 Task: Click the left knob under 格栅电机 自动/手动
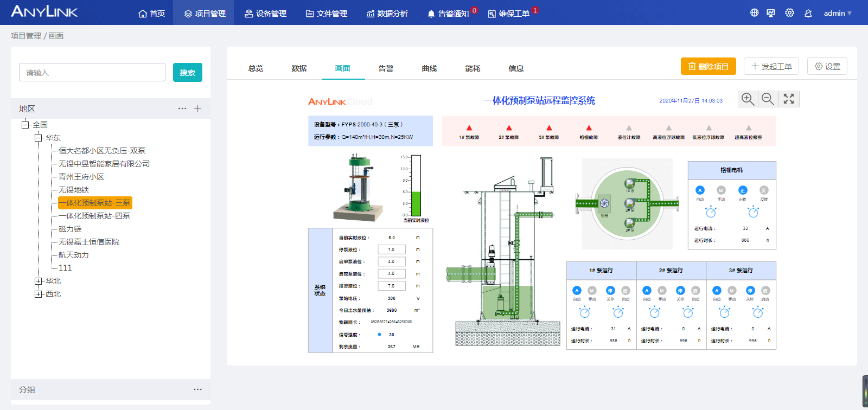point(711,212)
